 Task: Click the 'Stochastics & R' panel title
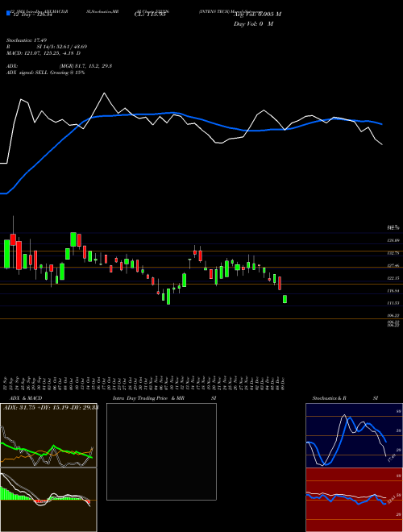click(x=330, y=398)
